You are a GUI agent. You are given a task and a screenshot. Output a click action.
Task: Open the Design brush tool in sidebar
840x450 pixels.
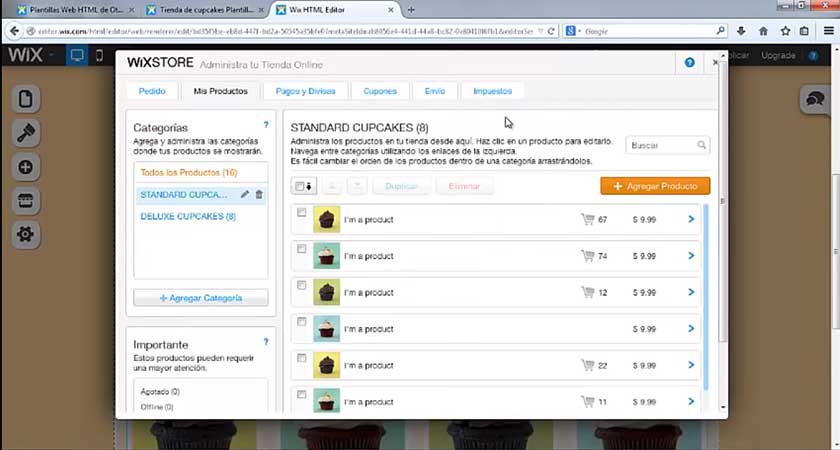tap(26, 133)
